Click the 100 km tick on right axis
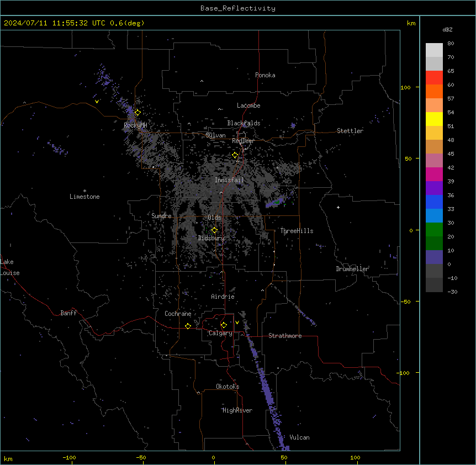 405,87
